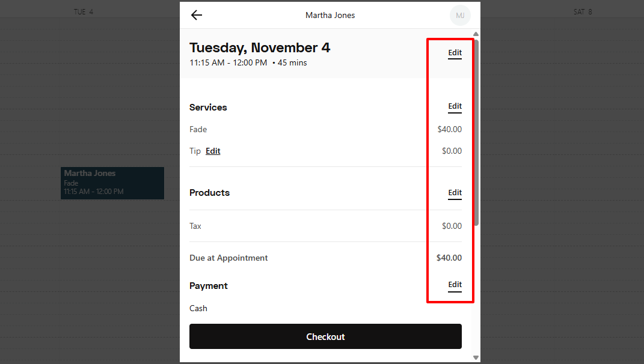644x364 pixels.
Task: Click the panel's vertical scrollbar thumb
Action: (x=476, y=132)
